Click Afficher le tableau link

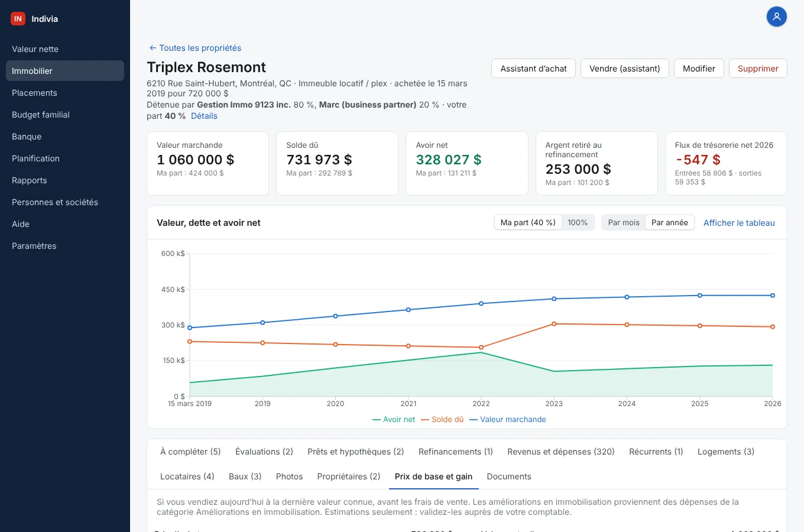click(739, 223)
